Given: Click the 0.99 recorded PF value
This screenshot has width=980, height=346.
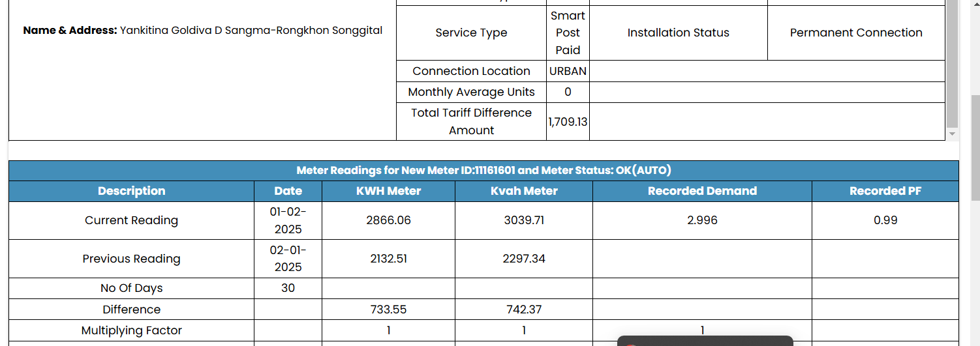Looking at the screenshot, I should click(x=885, y=220).
